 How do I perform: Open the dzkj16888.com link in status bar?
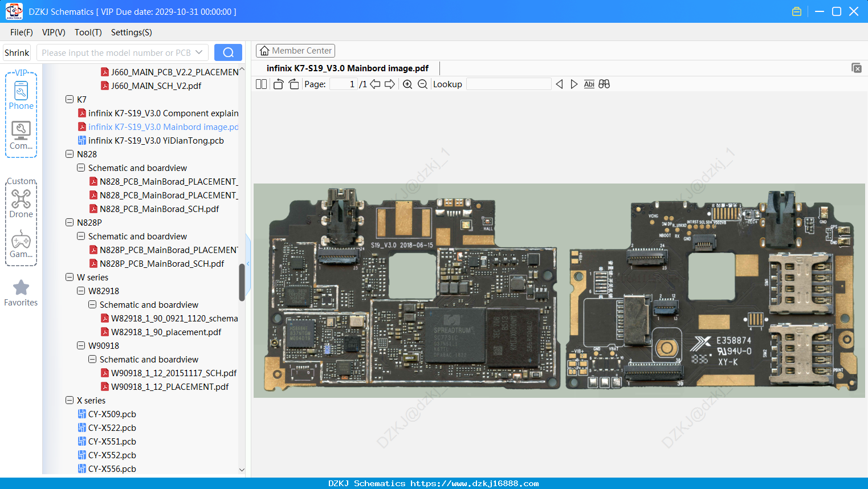(474, 483)
